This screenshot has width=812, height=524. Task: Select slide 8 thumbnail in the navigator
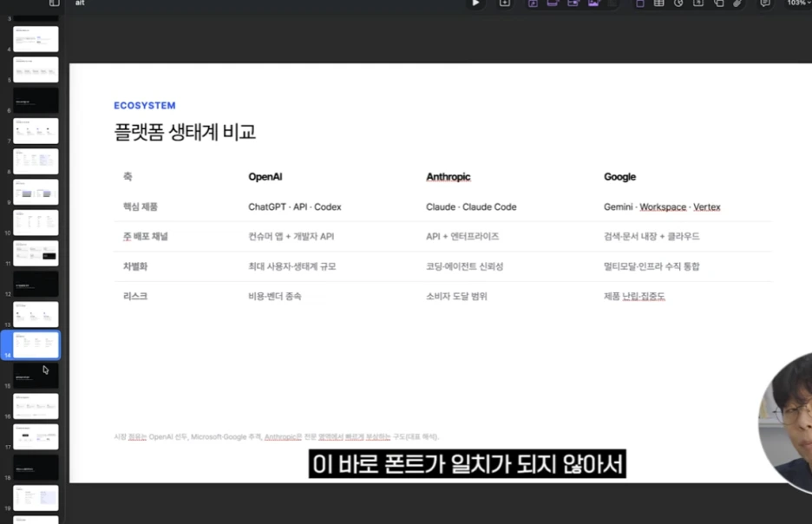(x=36, y=161)
